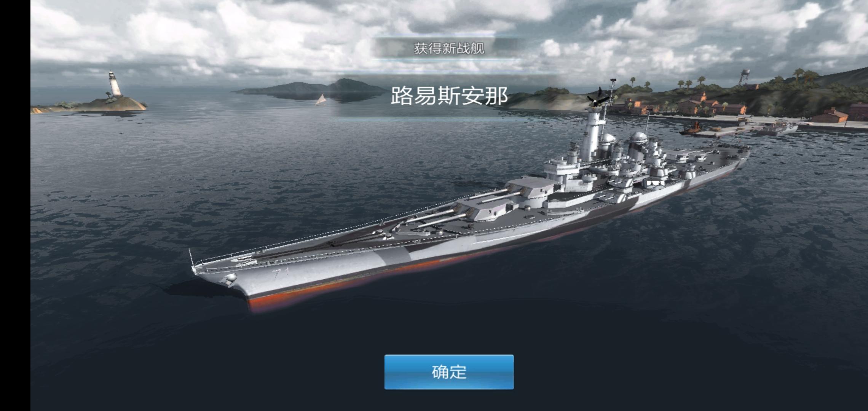This screenshot has width=868, height=411.
Task: Click the lighthouse on the small island
Action: (x=114, y=83)
